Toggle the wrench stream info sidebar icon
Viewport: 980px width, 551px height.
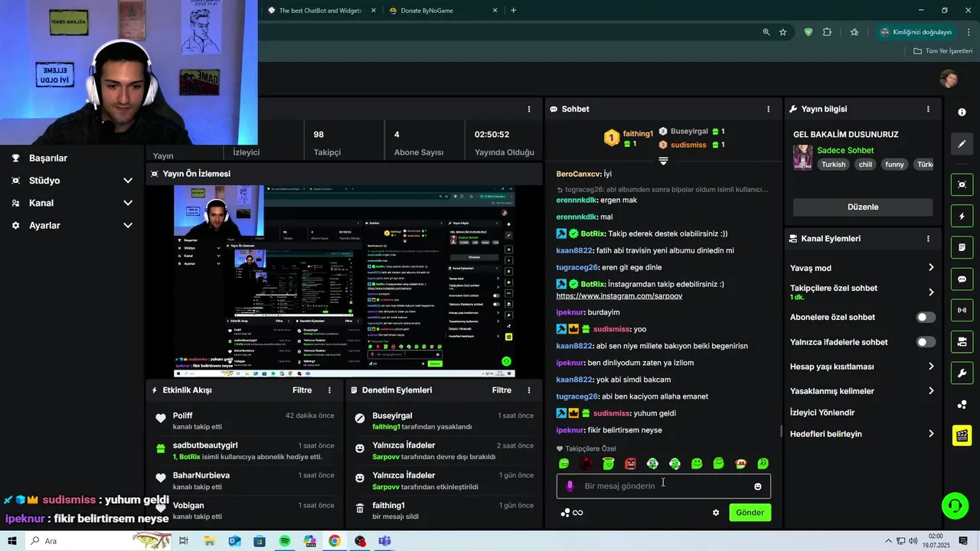tap(962, 373)
